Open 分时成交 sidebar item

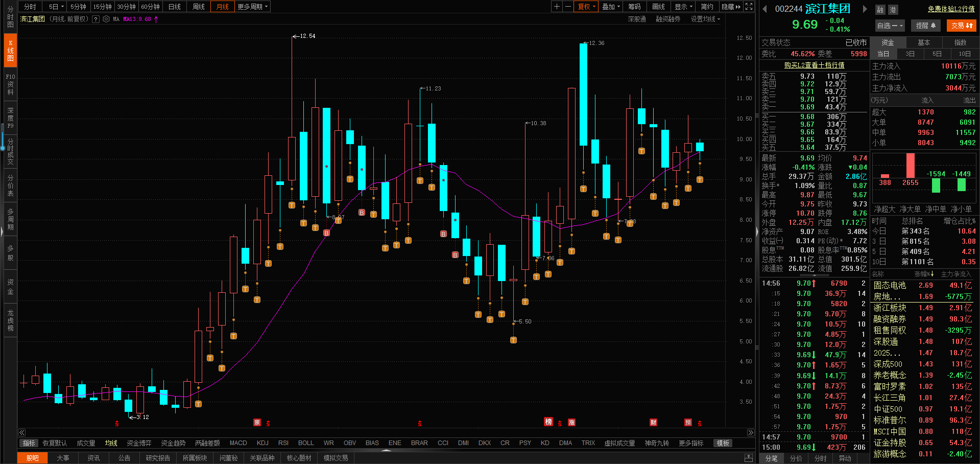(10, 152)
